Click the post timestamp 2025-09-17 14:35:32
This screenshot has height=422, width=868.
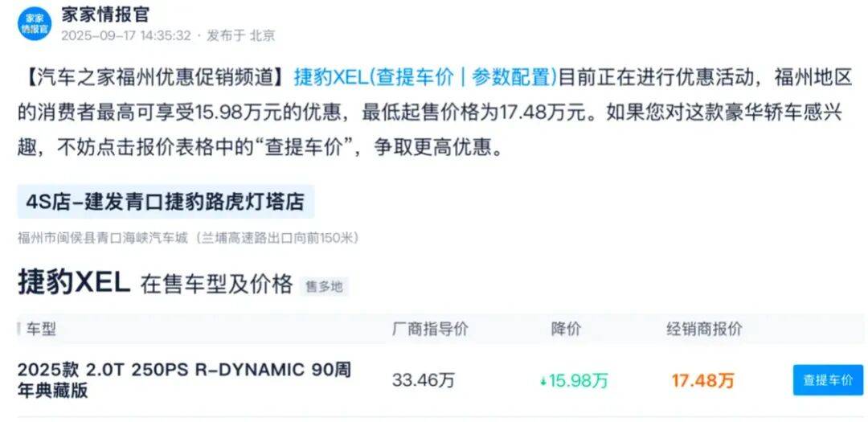tap(125, 36)
